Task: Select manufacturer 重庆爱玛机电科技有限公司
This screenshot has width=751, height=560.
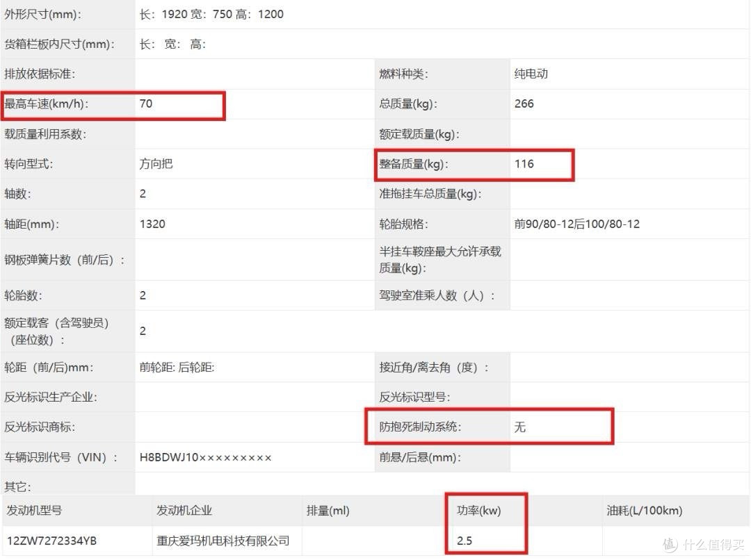Action: point(223,541)
